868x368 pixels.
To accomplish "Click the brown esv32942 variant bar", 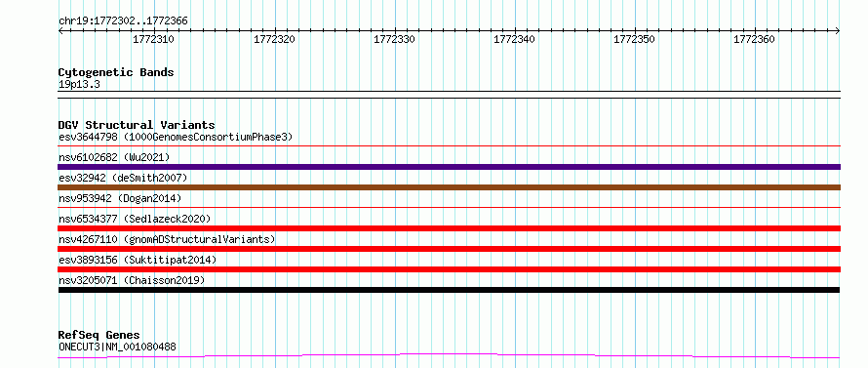I will point(449,187).
